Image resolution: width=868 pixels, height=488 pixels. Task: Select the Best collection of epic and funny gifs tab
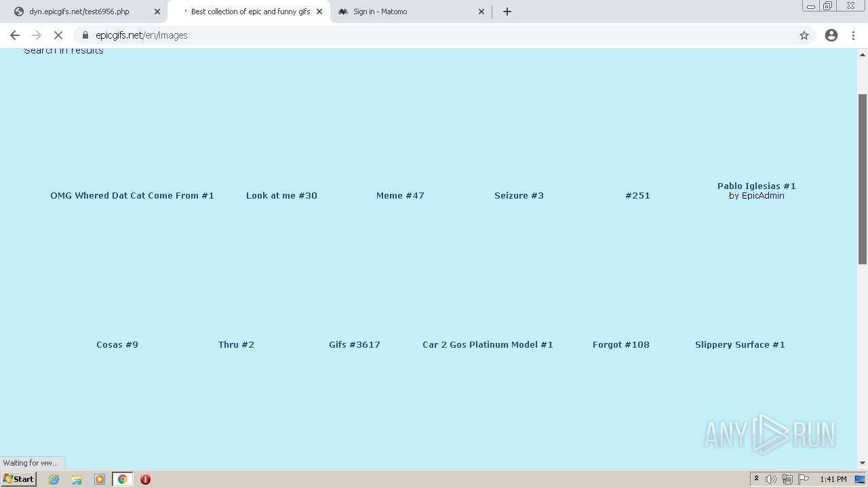point(250,12)
